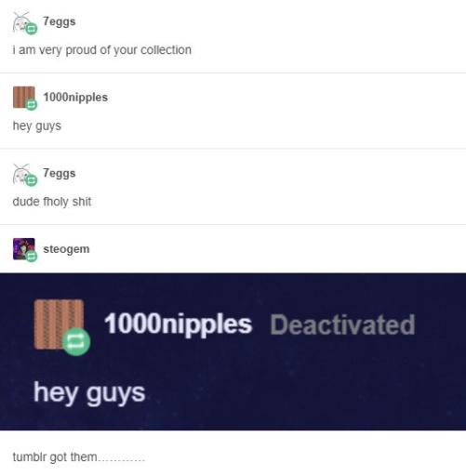Click reblog badge on 7eggs avatar above 'dude fholy shit'
This screenshot has height=476, width=466.
coord(31,180)
